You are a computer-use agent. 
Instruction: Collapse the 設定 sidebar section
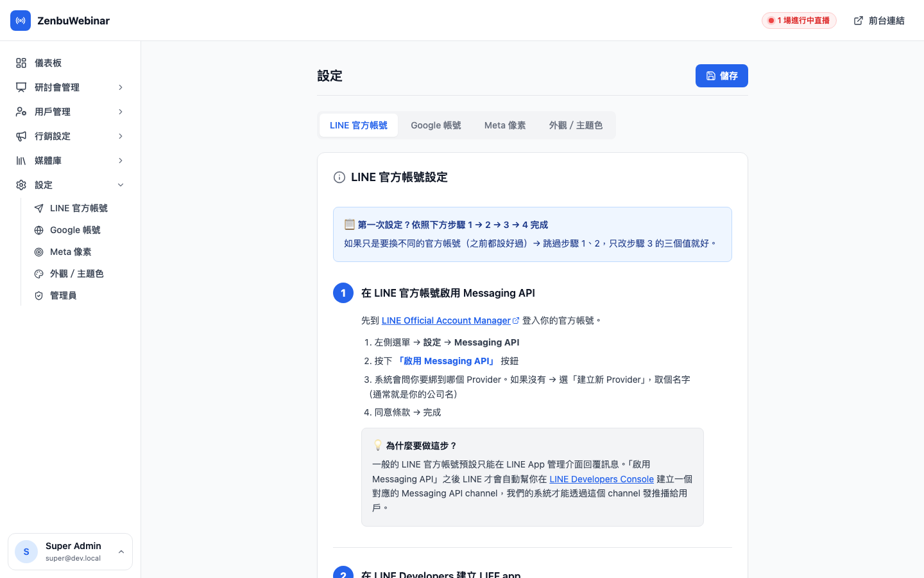[x=121, y=185]
